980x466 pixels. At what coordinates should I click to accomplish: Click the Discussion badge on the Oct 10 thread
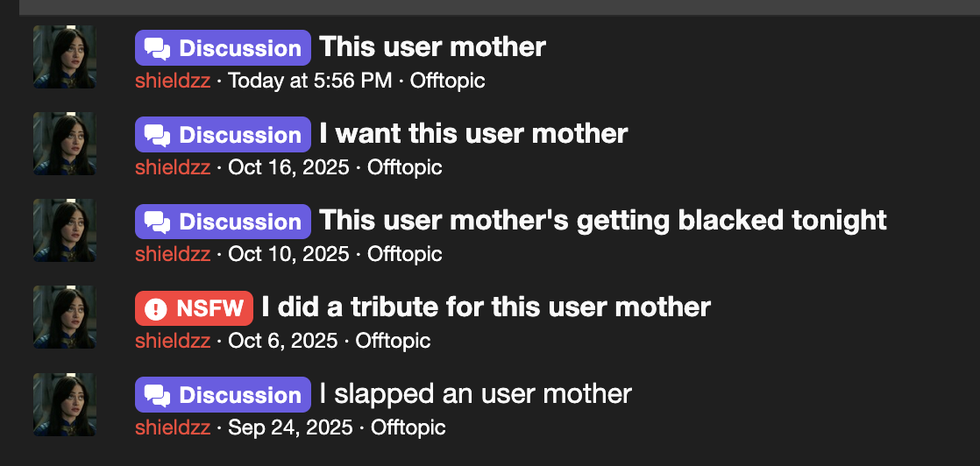tap(223, 222)
